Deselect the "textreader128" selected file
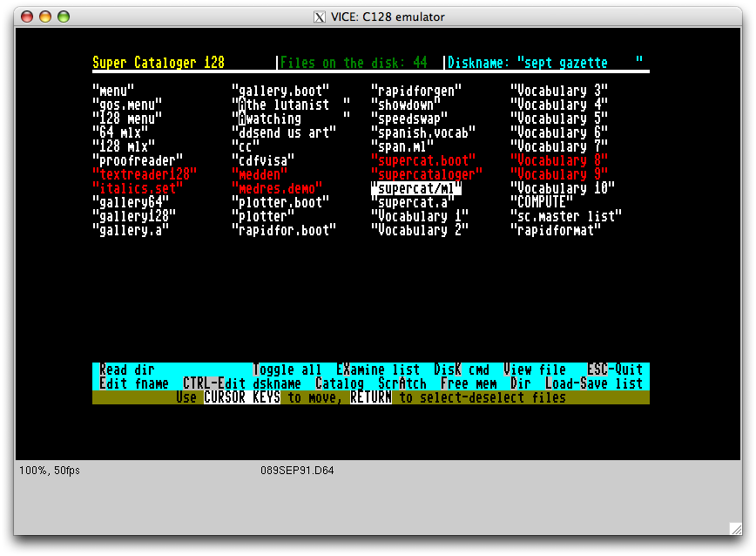Screen dimensions: 756x556 click(145, 174)
